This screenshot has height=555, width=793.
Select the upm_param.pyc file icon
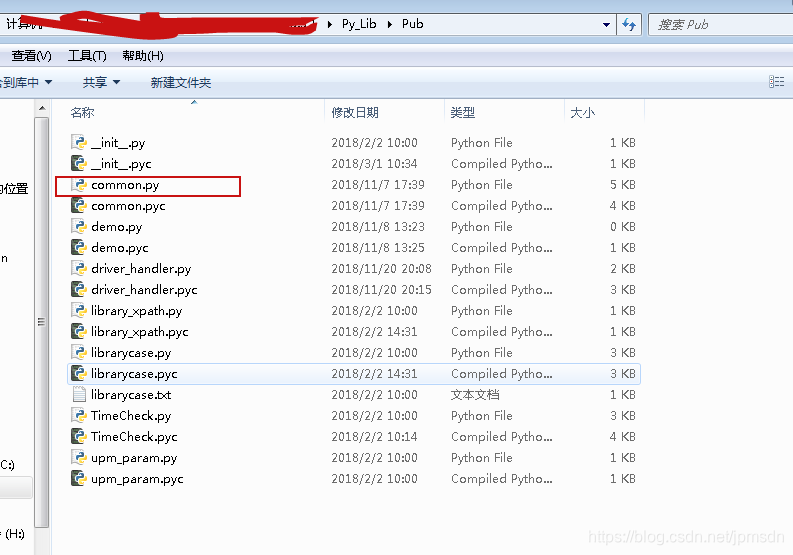pos(79,478)
